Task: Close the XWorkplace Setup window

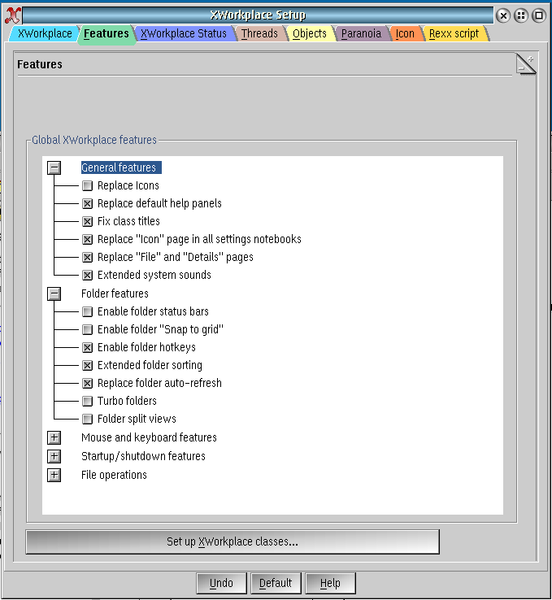Action: [503, 16]
